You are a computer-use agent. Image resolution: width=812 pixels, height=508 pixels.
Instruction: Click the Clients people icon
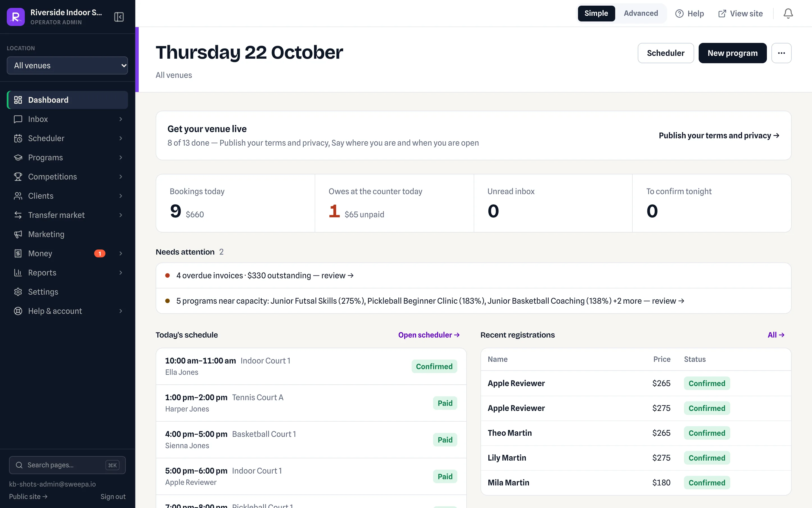coord(18,196)
